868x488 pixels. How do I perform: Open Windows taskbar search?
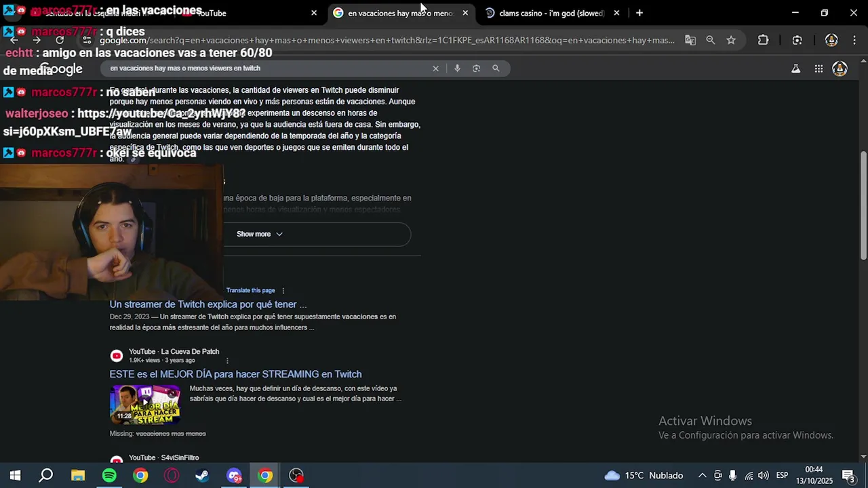[45, 476]
